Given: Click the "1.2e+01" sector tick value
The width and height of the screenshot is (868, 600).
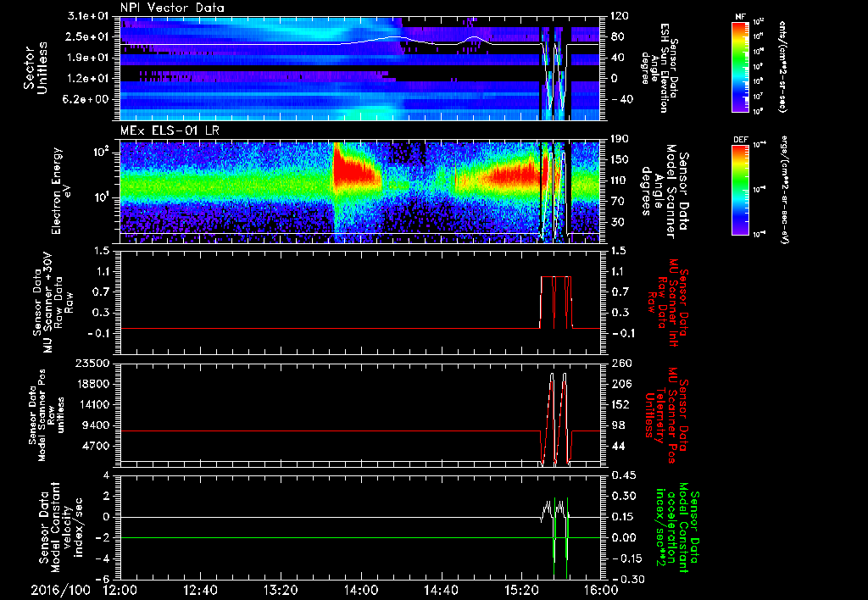Looking at the screenshot, I should [88, 79].
